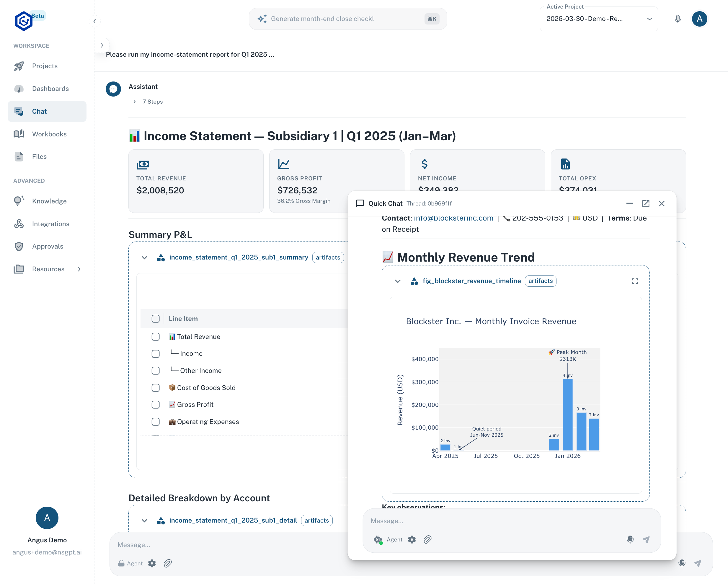The height and width of the screenshot is (584, 728).
Task: Go to Integrations in sidebar
Action: click(51, 224)
